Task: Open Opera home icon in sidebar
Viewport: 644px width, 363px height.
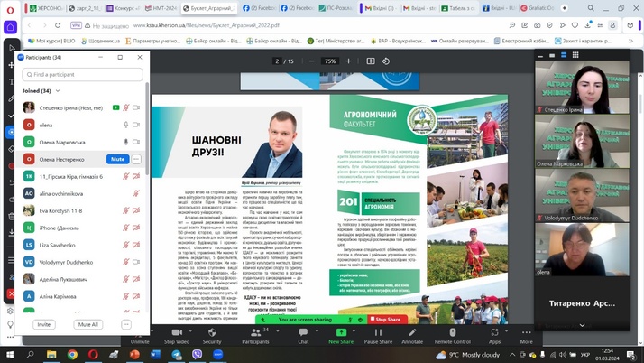Action: (x=10, y=28)
